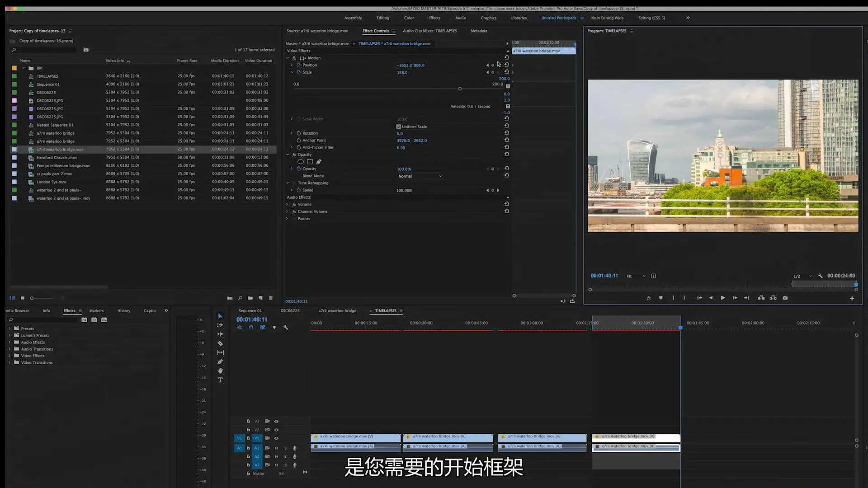Select the Track Select Forward tool
Screen dimensions: 868x488
[x=220, y=325]
